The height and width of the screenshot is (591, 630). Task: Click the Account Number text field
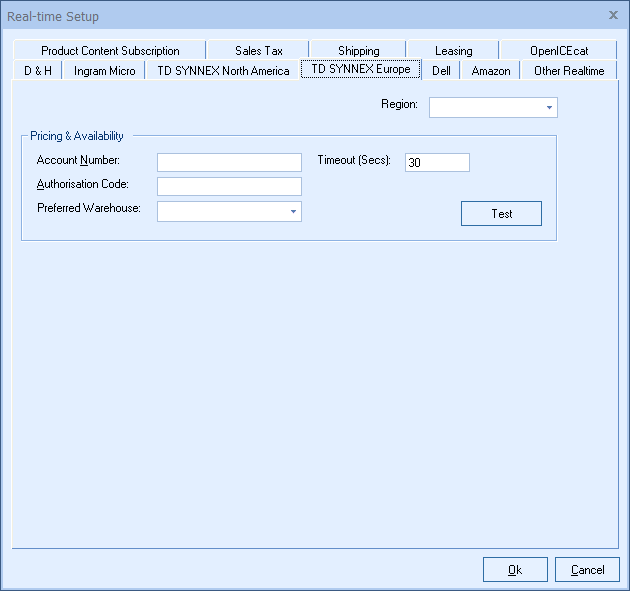pyautogui.click(x=229, y=162)
